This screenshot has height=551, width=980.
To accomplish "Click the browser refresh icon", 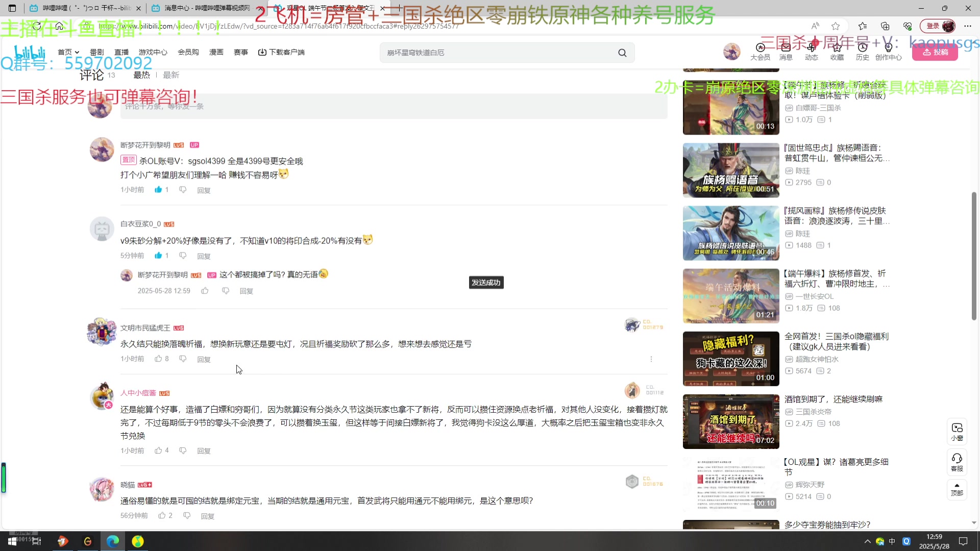I will click(37, 26).
